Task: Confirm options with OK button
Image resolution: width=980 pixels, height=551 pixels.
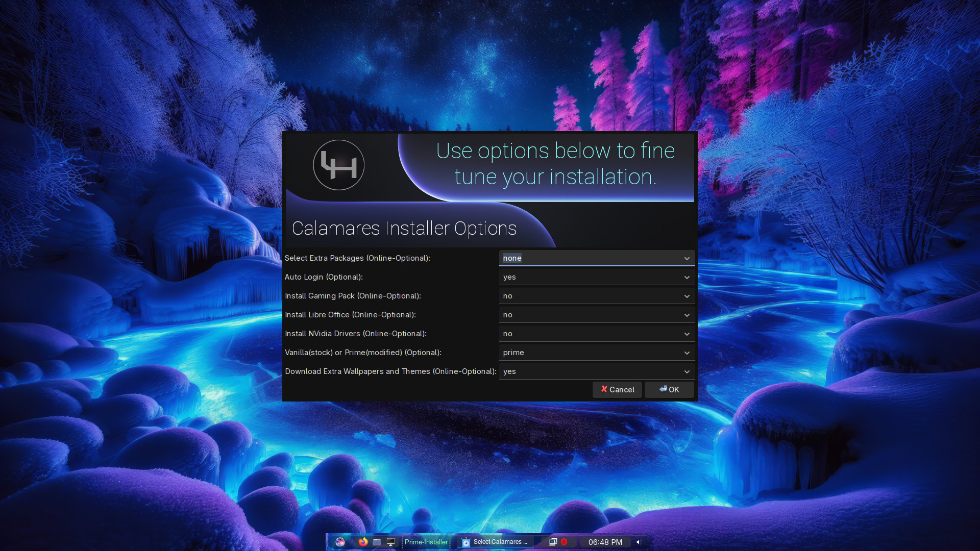Action: pyautogui.click(x=669, y=390)
